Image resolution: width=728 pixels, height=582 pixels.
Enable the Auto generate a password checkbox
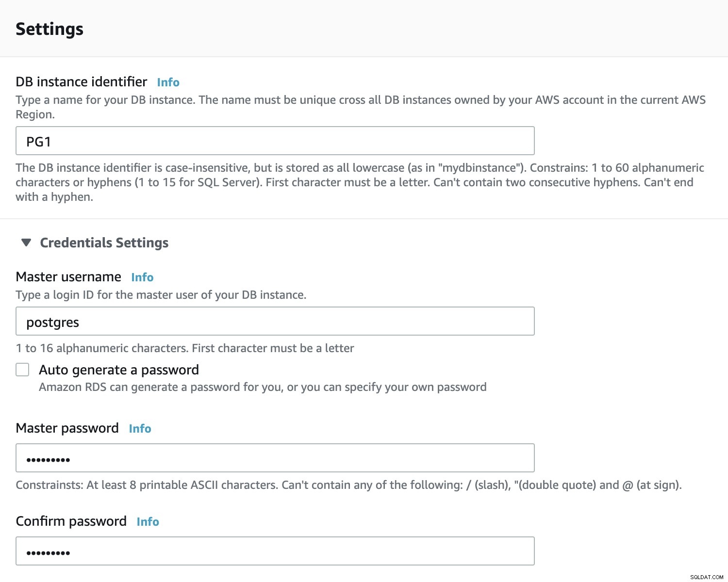pyautogui.click(x=22, y=370)
